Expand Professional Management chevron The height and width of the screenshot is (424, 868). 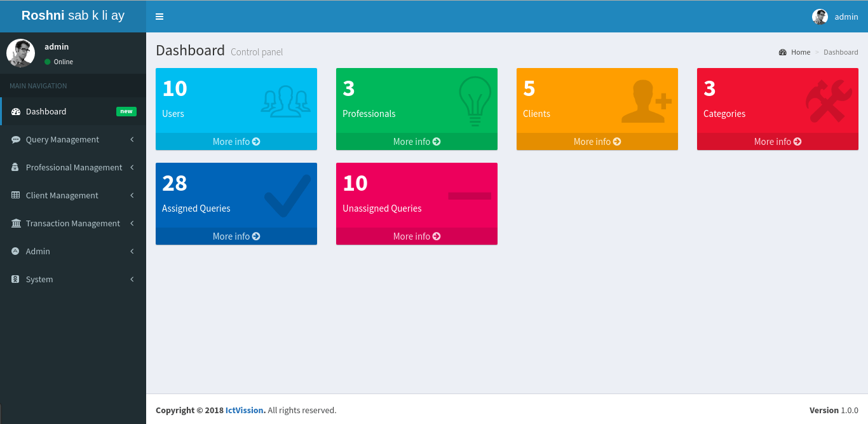point(132,167)
